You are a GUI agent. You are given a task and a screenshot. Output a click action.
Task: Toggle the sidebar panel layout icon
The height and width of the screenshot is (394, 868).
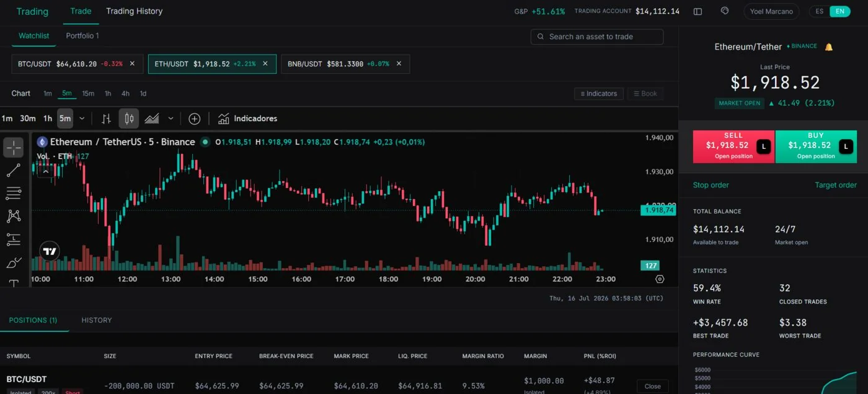coord(697,11)
